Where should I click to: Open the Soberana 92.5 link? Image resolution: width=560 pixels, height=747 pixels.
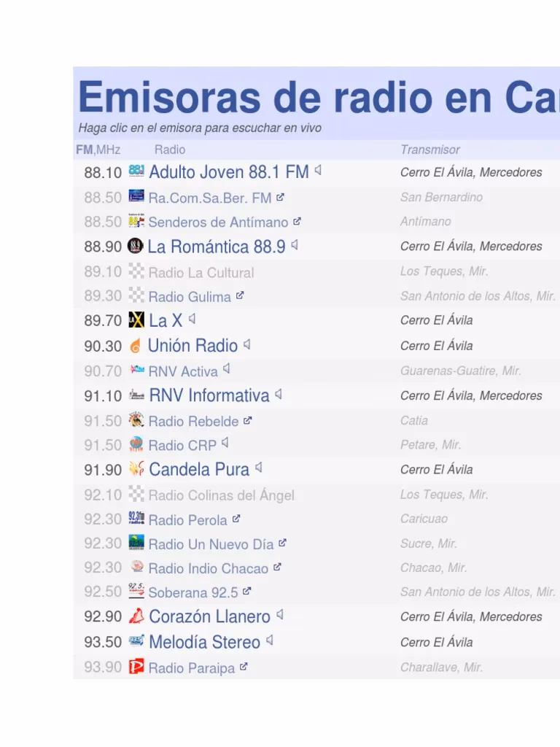[192, 592]
